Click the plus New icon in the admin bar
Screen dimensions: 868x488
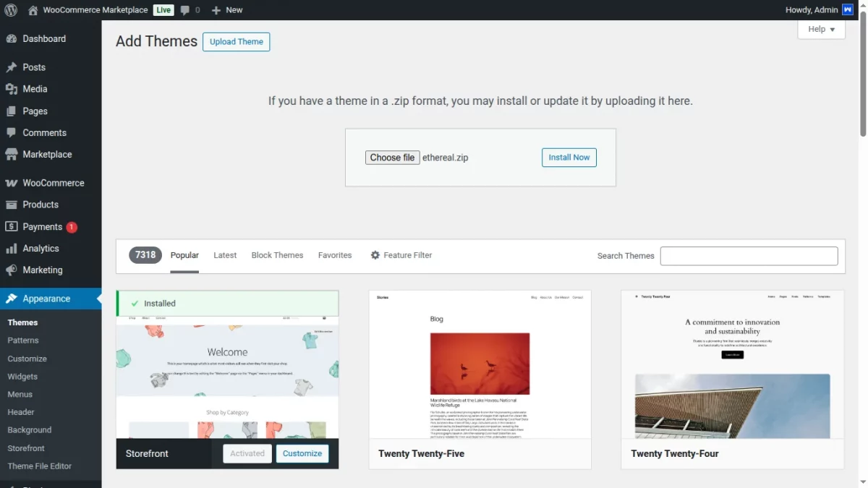point(216,10)
